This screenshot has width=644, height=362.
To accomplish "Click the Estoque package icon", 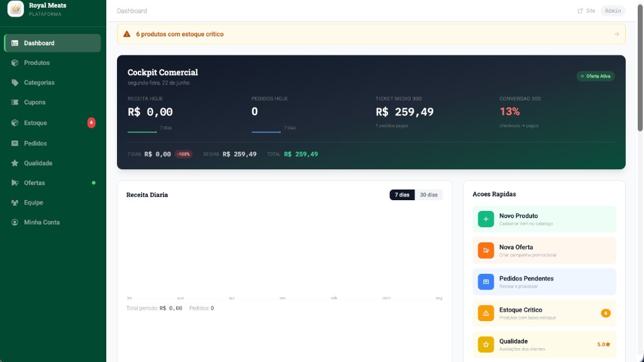I will point(15,123).
